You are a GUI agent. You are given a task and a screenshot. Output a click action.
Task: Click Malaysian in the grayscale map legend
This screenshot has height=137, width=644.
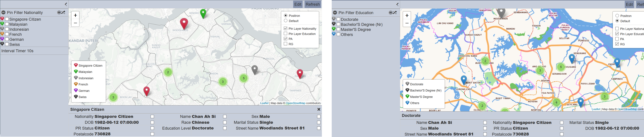(85, 72)
